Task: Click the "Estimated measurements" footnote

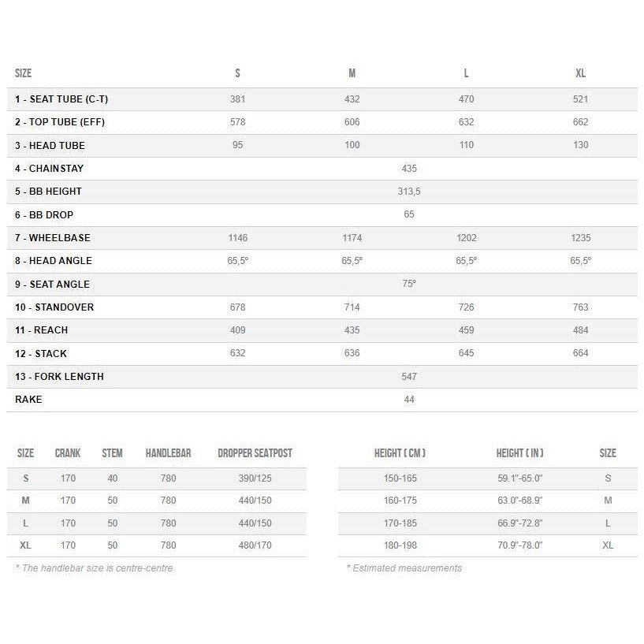Action: (407, 568)
